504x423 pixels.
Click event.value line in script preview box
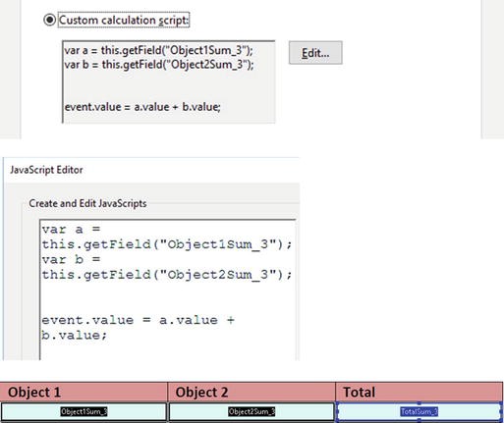142,107
